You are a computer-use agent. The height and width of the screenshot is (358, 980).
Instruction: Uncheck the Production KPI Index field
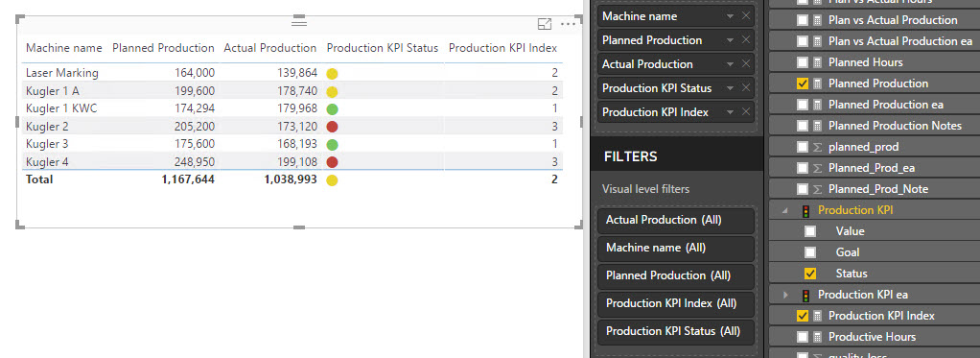803,316
